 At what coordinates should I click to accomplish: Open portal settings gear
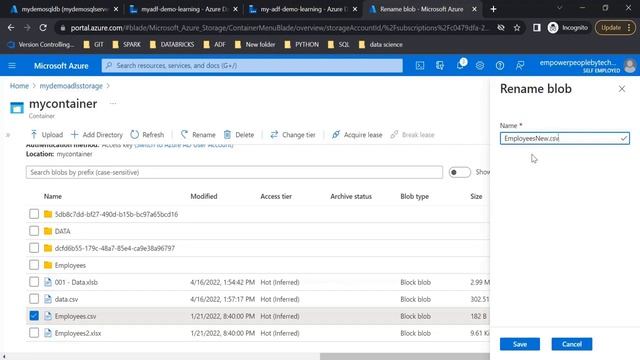pos(480,65)
